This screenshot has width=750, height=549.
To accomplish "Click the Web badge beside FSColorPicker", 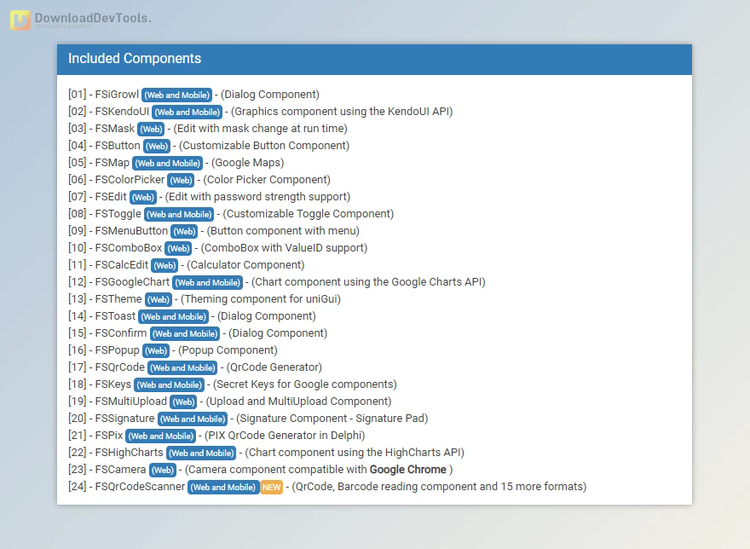I will (181, 180).
